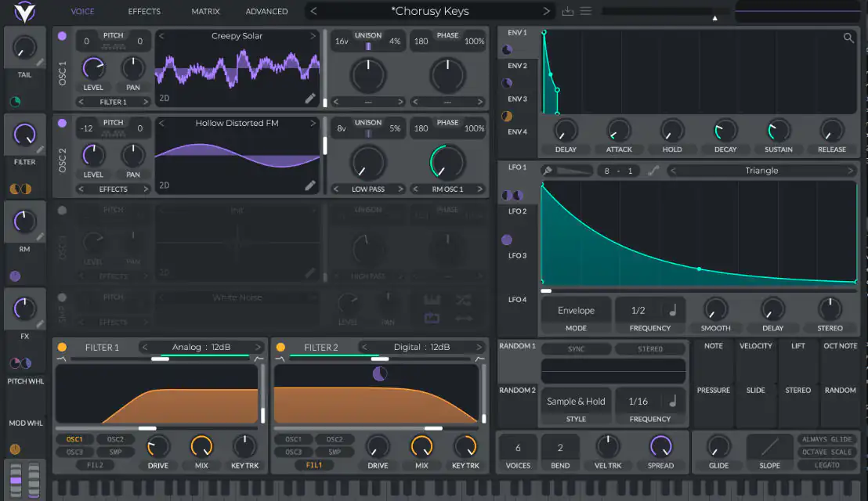The height and width of the screenshot is (501, 868).
Task: Open the MATRIX tab
Action: (205, 11)
